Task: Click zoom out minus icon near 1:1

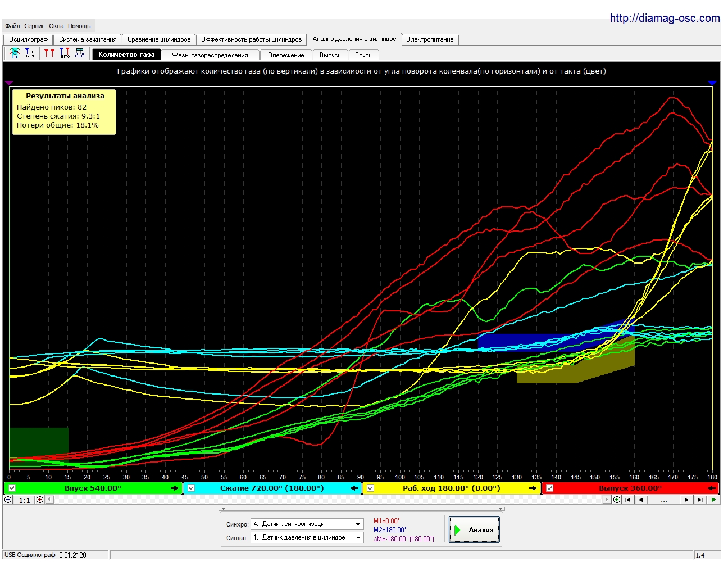Action: click(x=8, y=500)
